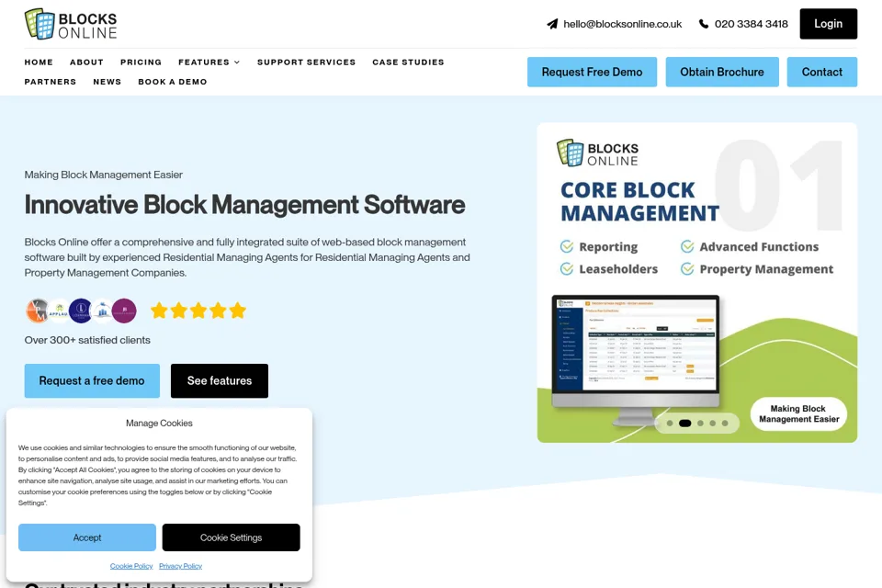Image resolution: width=882 pixels, height=588 pixels.
Task: Click the See features button
Action: [x=220, y=381]
